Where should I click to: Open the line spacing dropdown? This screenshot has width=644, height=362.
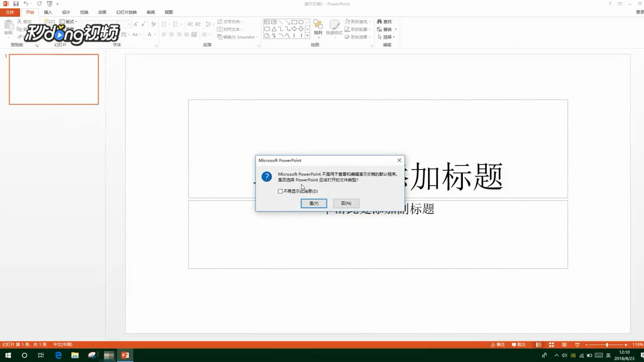pos(209,24)
